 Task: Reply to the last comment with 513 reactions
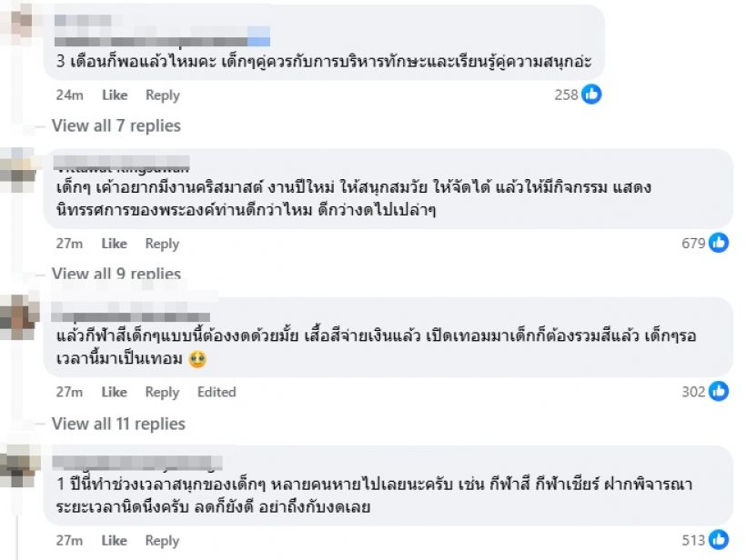(x=163, y=541)
